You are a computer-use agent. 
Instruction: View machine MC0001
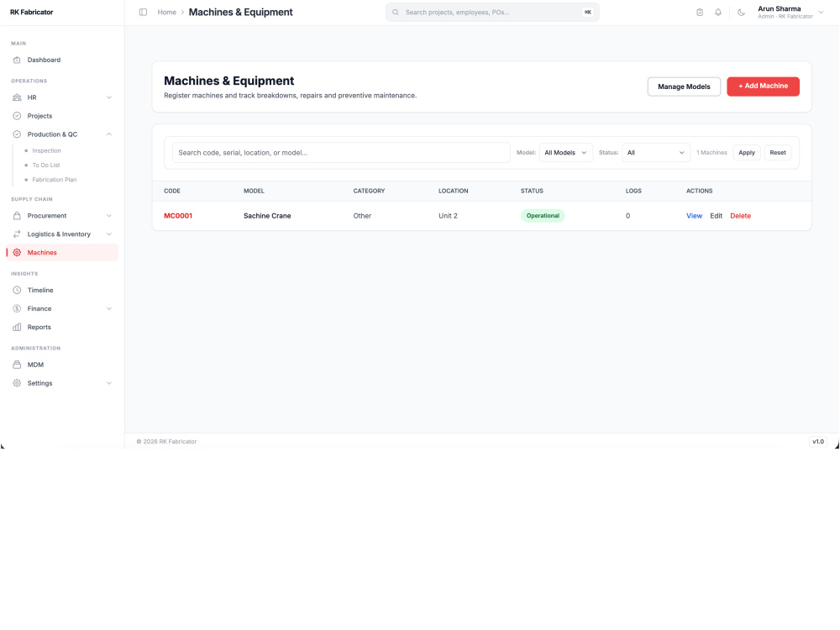point(695,216)
